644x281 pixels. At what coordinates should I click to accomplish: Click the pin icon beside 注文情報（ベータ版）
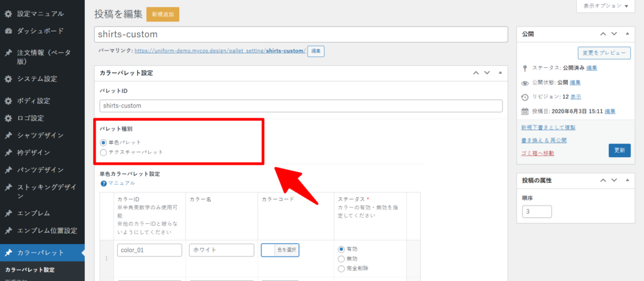pyautogui.click(x=8, y=53)
